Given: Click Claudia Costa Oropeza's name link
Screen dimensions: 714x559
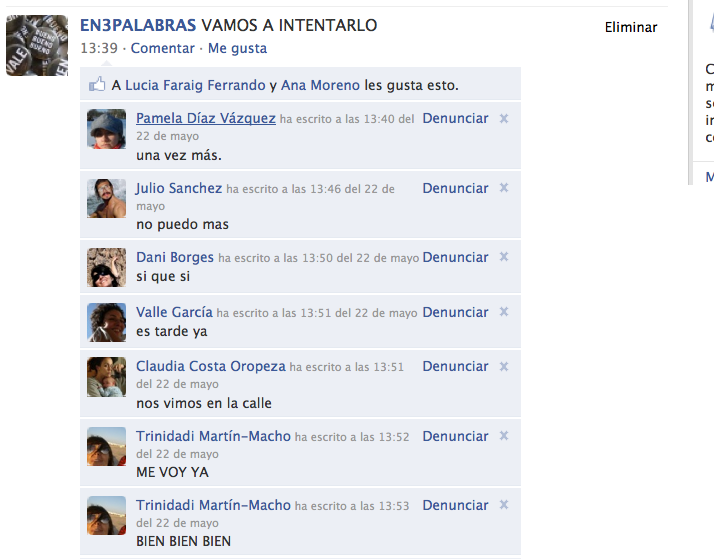Looking at the screenshot, I should tap(211, 366).
